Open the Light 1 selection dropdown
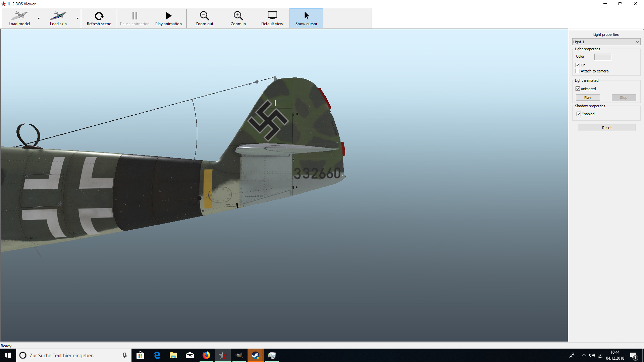Screen dimensions: 644x362 pyautogui.click(x=606, y=42)
